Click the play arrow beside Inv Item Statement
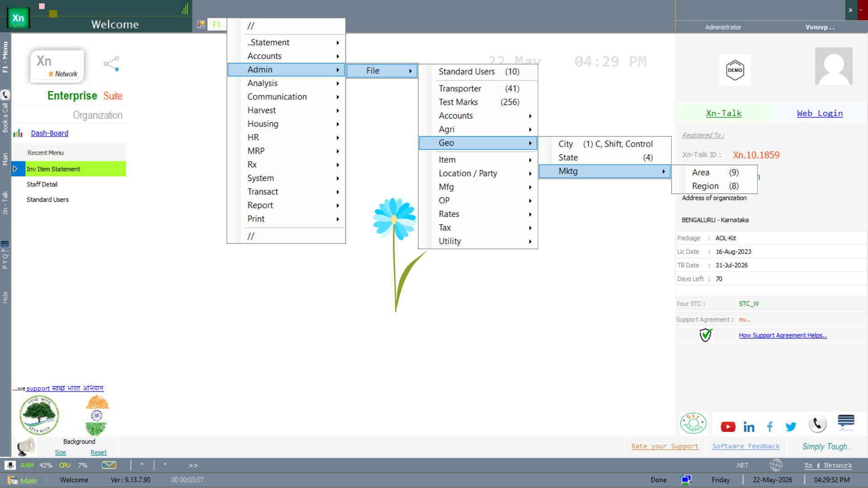The image size is (868, 488). [15, 169]
